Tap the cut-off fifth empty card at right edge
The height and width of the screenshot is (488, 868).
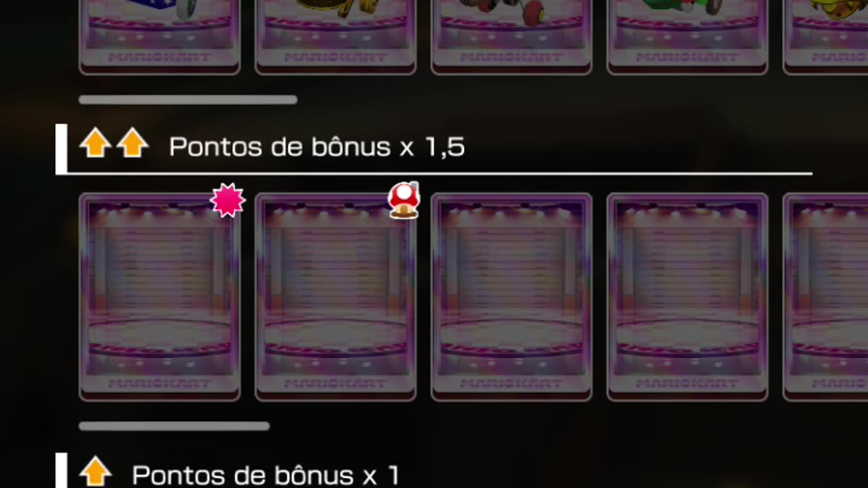pyautogui.click(x=825, y=297)
